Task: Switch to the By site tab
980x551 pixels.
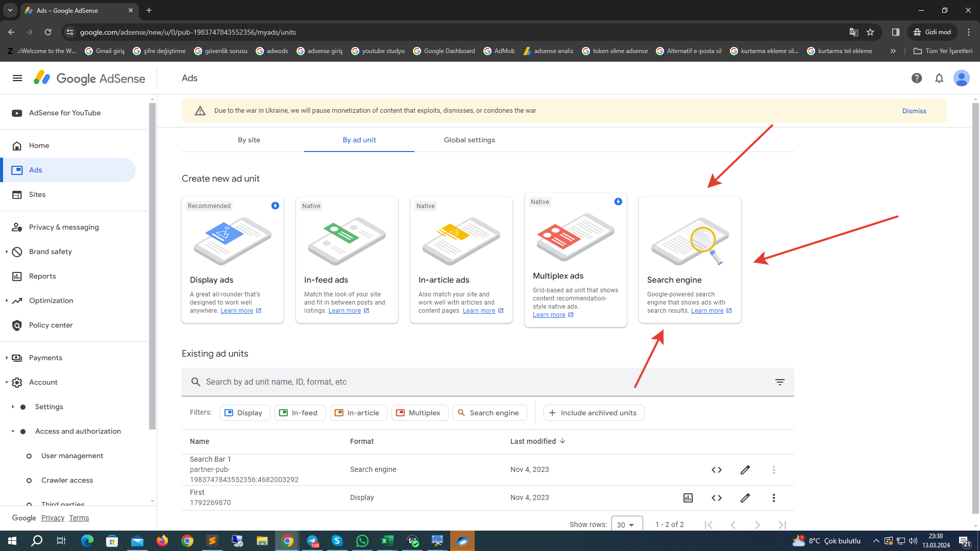Action: (249, 140)
